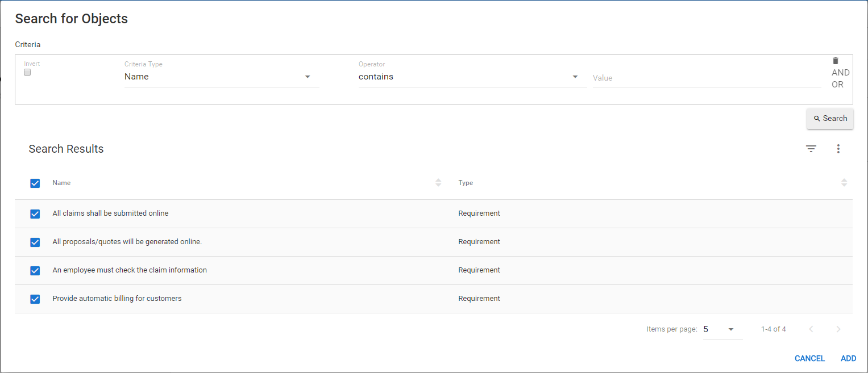
Task: Focus the criteria Value input field
Action: 706,78
